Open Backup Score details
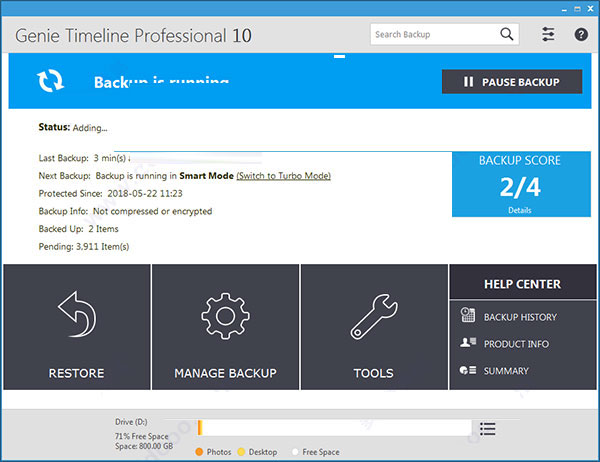This screenshot has width=600, height=462. 520,211
